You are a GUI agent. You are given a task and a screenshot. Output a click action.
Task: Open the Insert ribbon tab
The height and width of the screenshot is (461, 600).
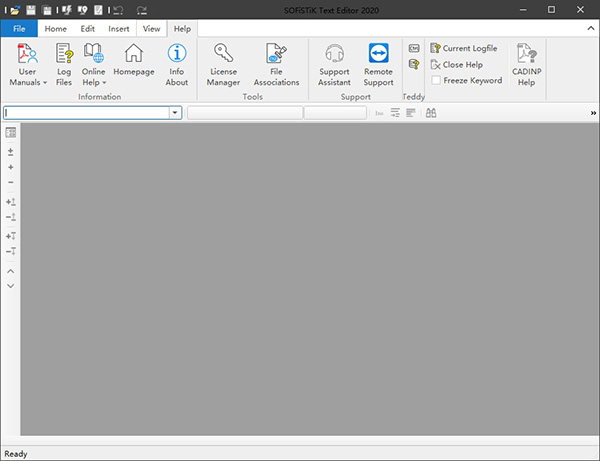[x=120, y=29]
